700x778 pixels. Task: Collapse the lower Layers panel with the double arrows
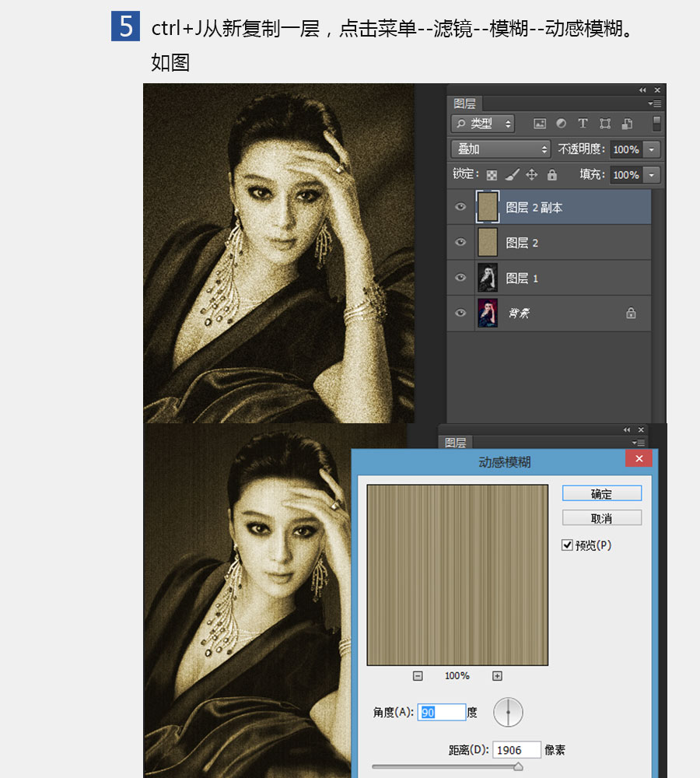click(x=627, y=429)
